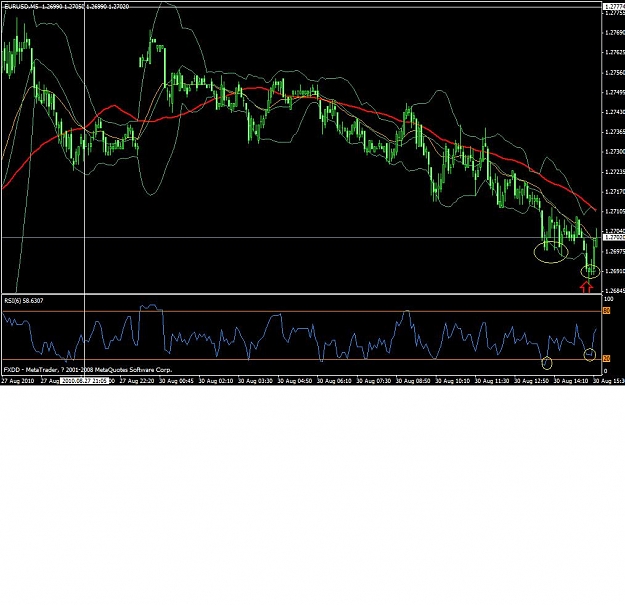Image resolution: width=625 pixels, height=605 pixels.
Task: Click the 30 Aug 08:50 time label
Action: coord(413,381)
